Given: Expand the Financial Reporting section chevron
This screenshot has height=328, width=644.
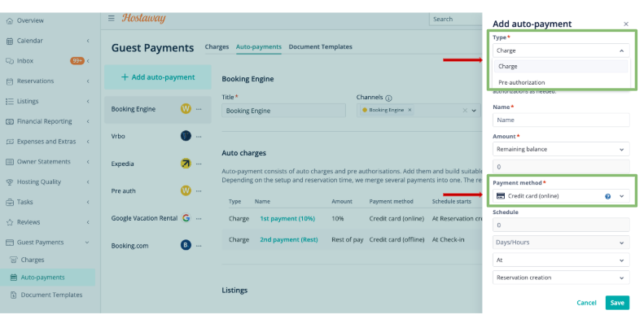Looking at the screenshot, I should coord(88,121).
